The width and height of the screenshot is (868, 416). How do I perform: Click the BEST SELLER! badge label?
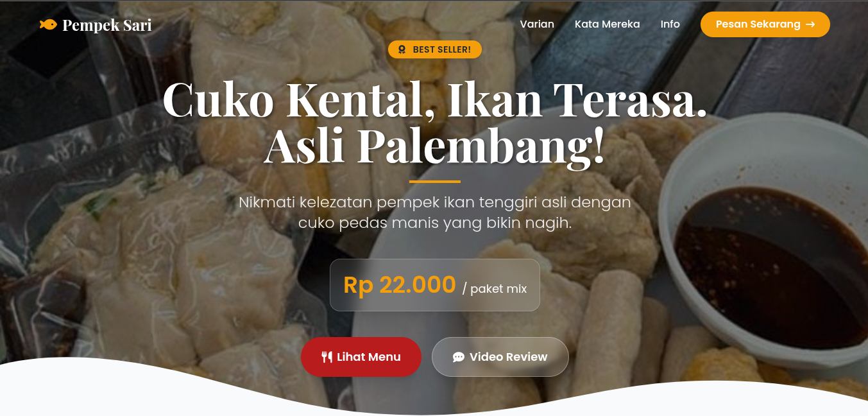click(435, 49)
